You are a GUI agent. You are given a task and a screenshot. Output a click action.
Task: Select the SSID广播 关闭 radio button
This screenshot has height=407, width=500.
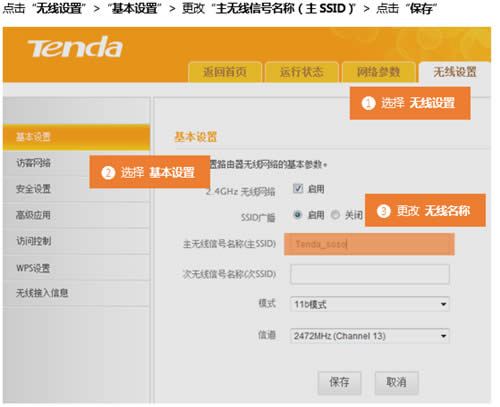coord(335,215)
